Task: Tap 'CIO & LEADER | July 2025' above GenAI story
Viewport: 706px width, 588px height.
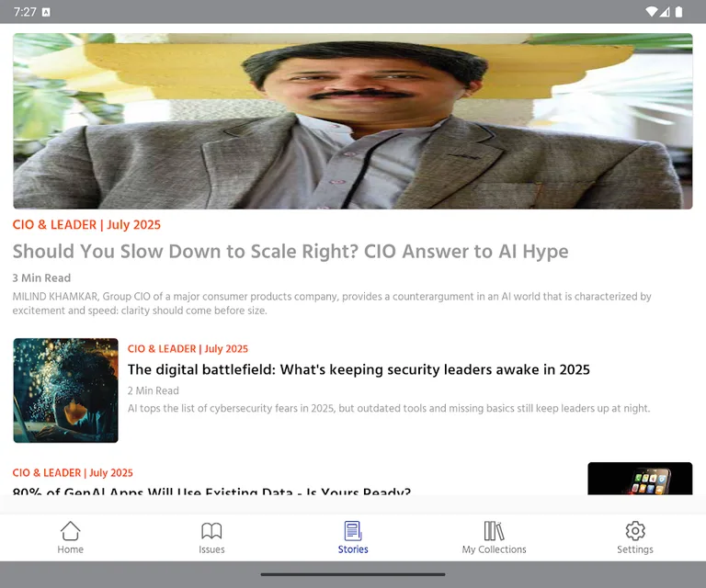Action: pos(73,473)
